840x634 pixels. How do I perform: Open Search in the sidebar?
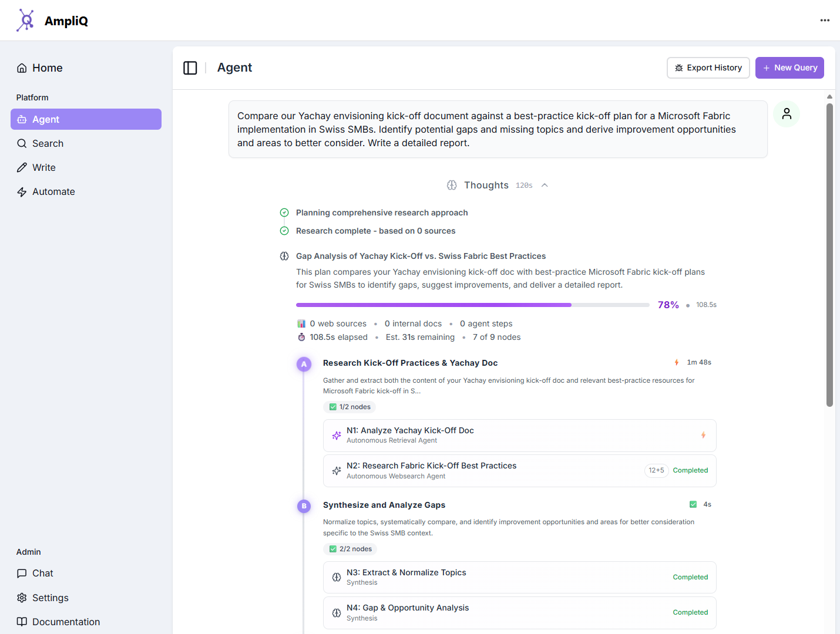pyautogui.click(x=48, y=144)
